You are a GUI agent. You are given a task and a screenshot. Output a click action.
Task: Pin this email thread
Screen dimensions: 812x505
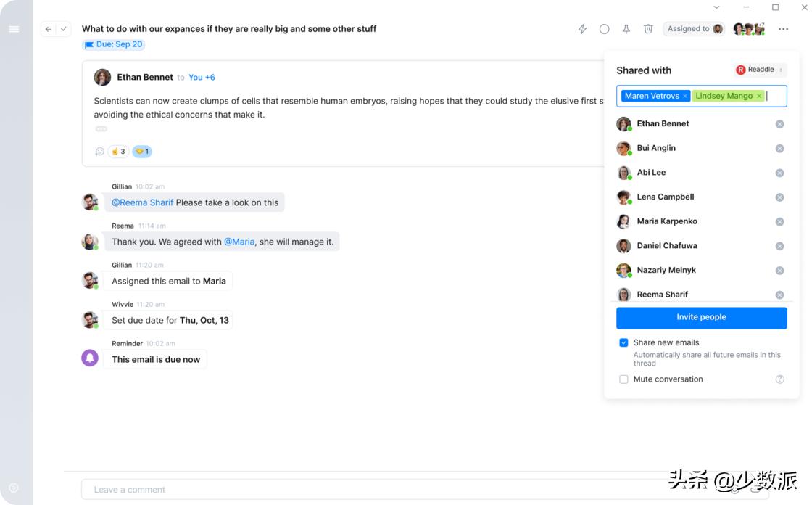[x=626, y=29]
